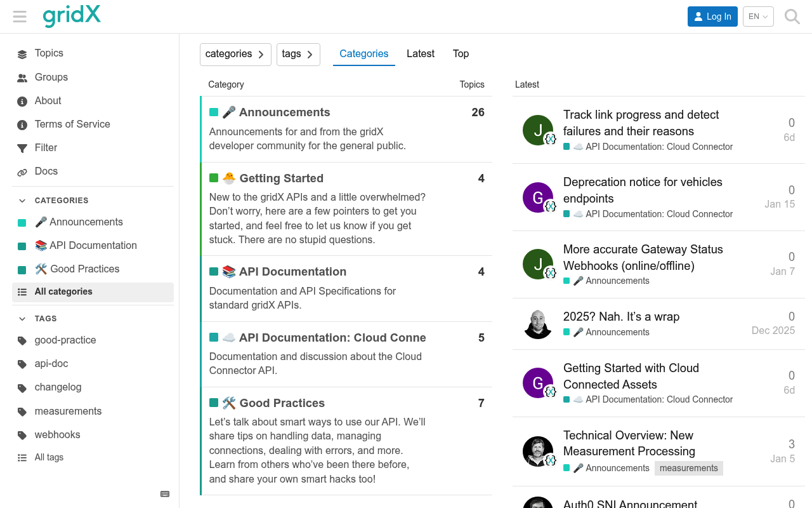Click the All categories list icon

click(x=22, y=292)
